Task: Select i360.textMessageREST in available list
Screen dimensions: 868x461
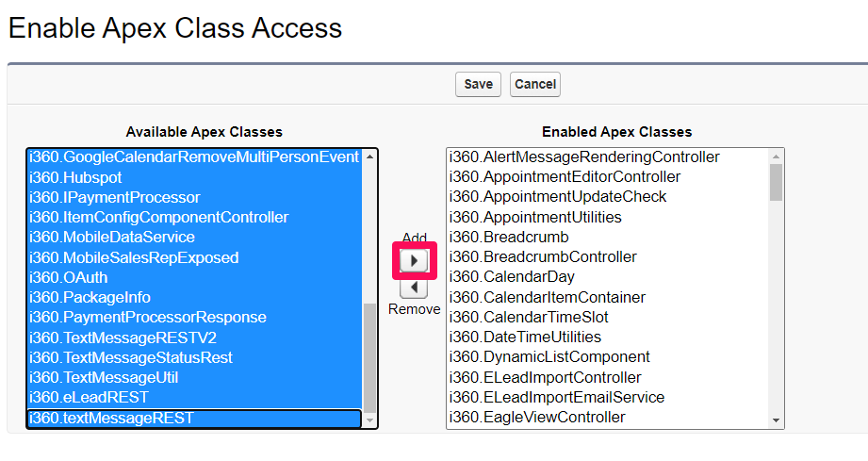Action: 194,418
